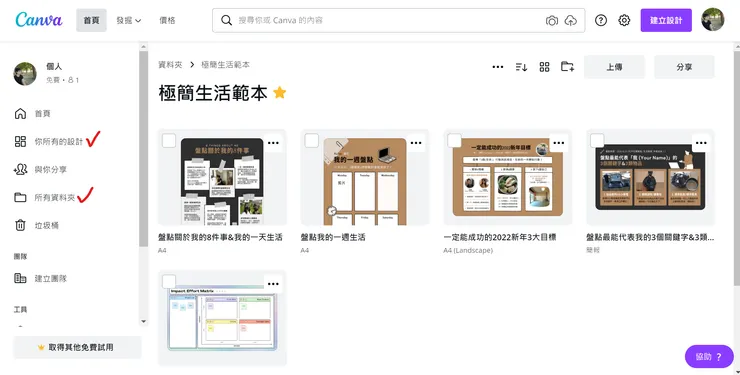Click title 盤點關於我的8件事&我的一天生活
The height and width of the screenshot is (375, 740).
[x=220, y=237]
